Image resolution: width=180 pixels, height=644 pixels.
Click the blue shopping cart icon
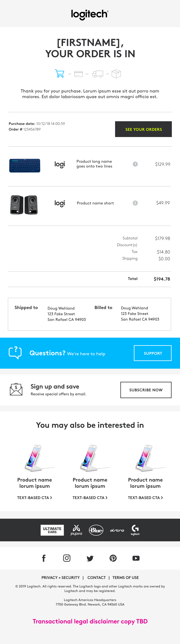tap(60, 73)
